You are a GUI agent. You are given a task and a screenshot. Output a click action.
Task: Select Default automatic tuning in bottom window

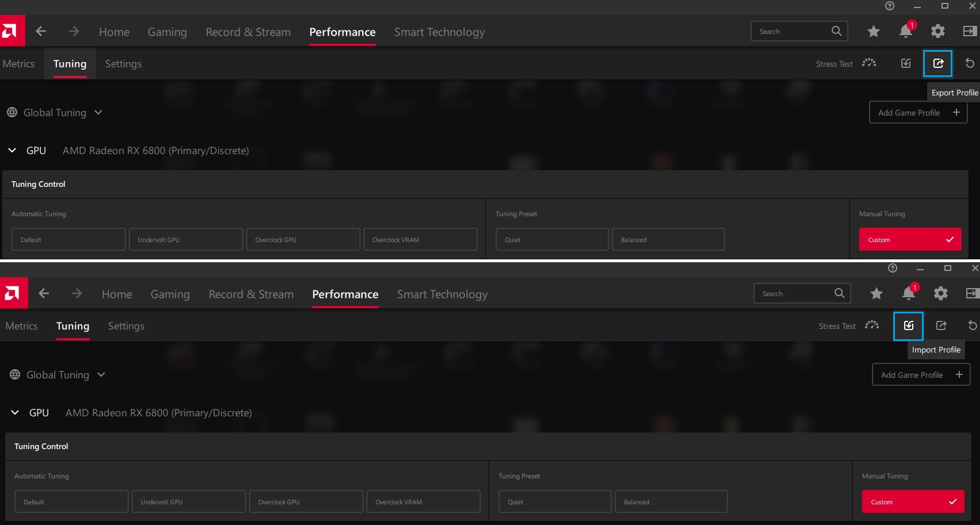point(71,501)
